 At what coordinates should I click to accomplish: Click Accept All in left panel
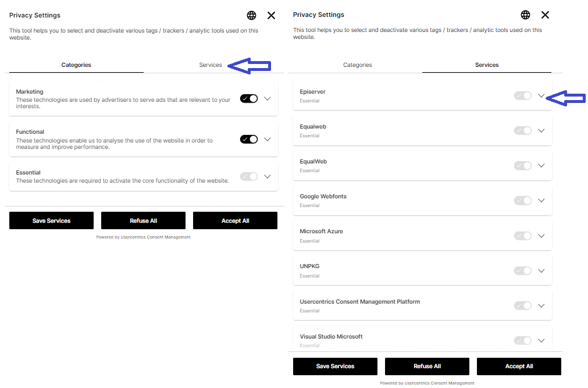pyautogui.click(x=235, y=220)
